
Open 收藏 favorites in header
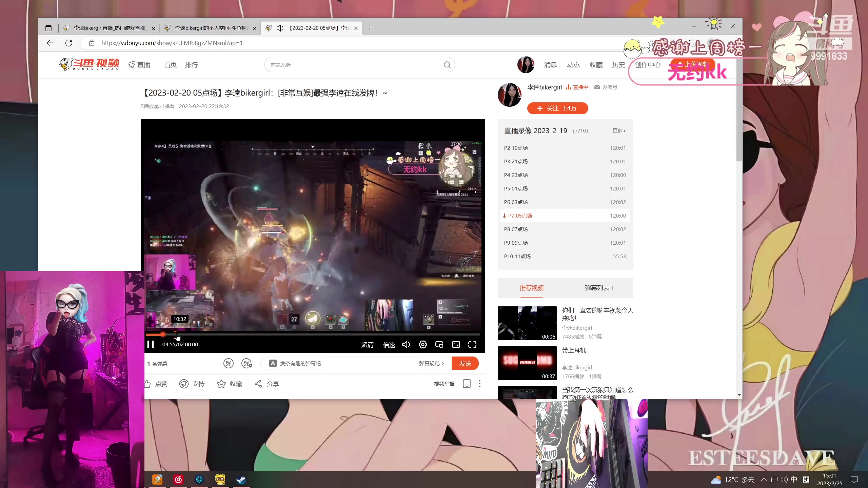click(x=596, y=65)
